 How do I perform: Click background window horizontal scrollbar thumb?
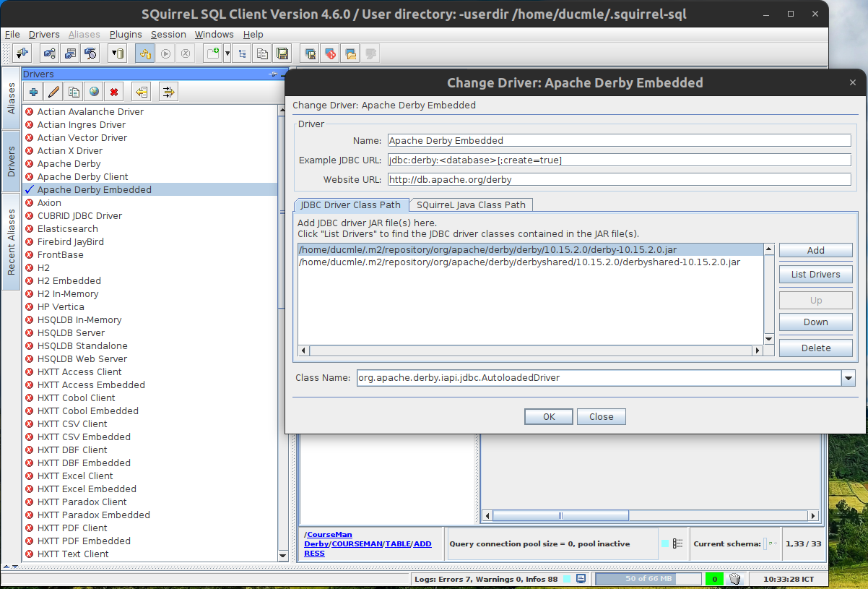click(x=560, y=515)
